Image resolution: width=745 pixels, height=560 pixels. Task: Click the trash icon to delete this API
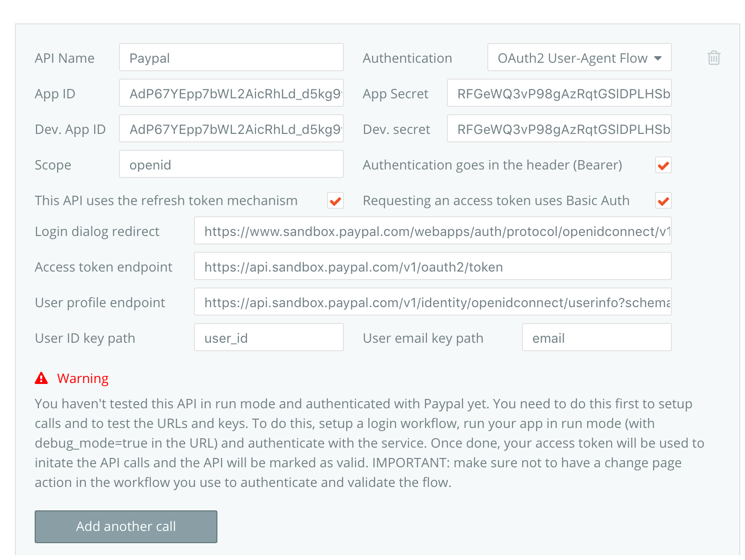[714, 58]
